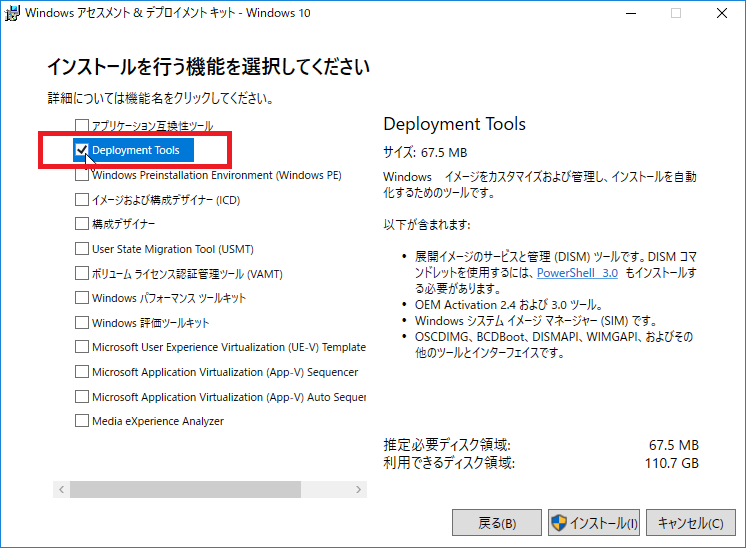Enable the UE-V Template checkbox
This screenshot has height=548, width=746.
[x=82, y=347]
